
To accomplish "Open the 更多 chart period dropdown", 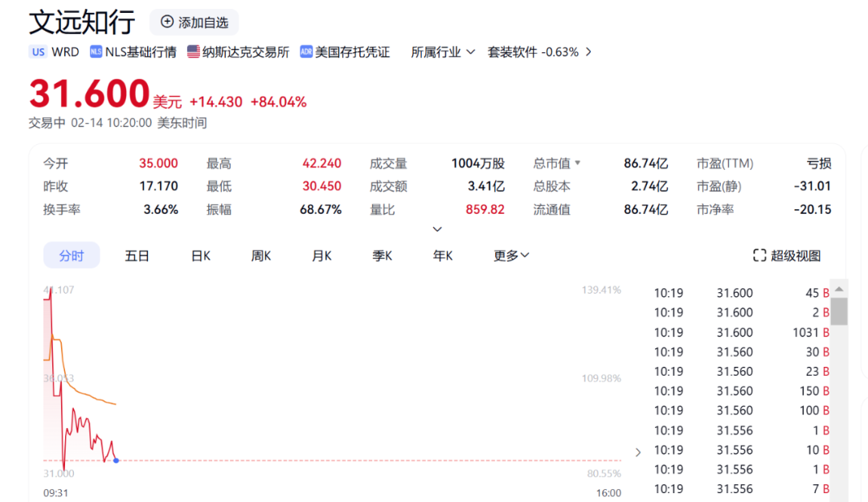I will (511, 256).
